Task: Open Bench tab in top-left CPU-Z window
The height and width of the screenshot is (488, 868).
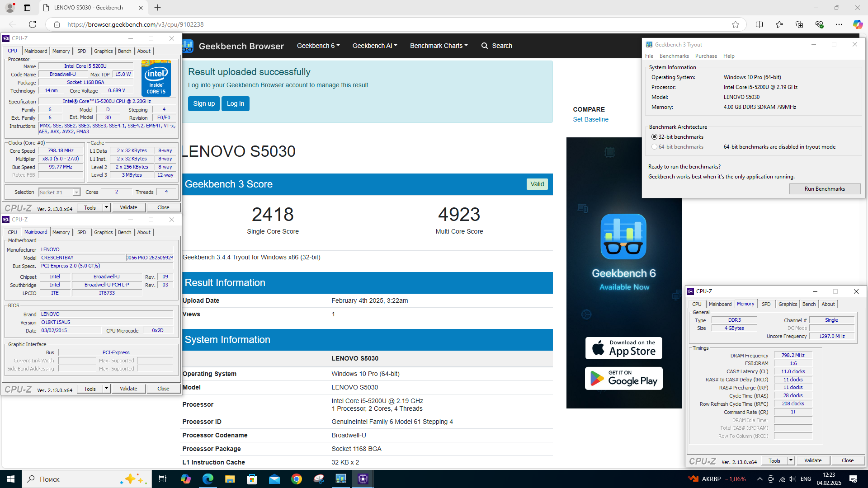Action: click(124, 51)
